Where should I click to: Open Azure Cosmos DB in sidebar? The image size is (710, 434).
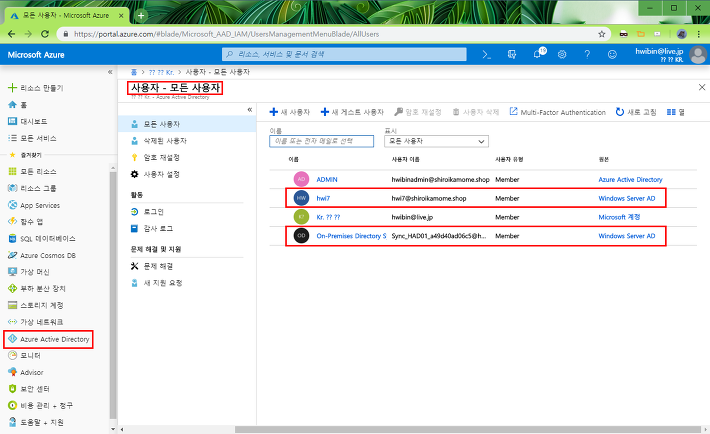pos(42,256)
